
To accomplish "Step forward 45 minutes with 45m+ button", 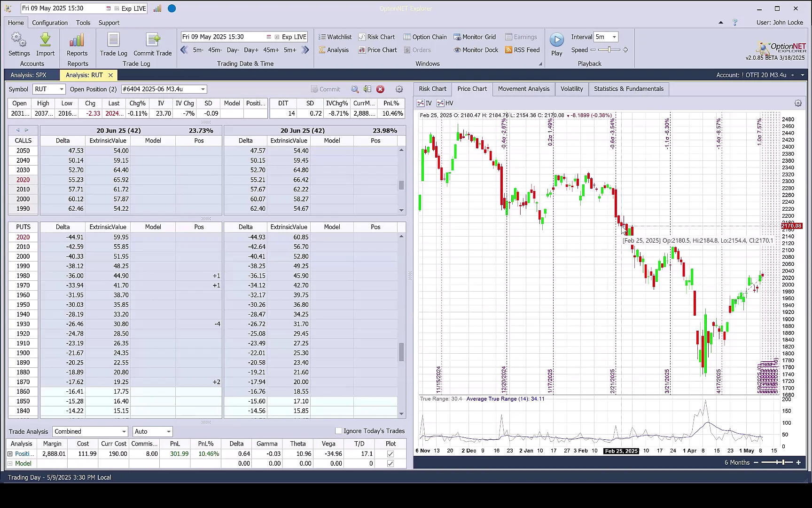I will click(x=271, y=50).
